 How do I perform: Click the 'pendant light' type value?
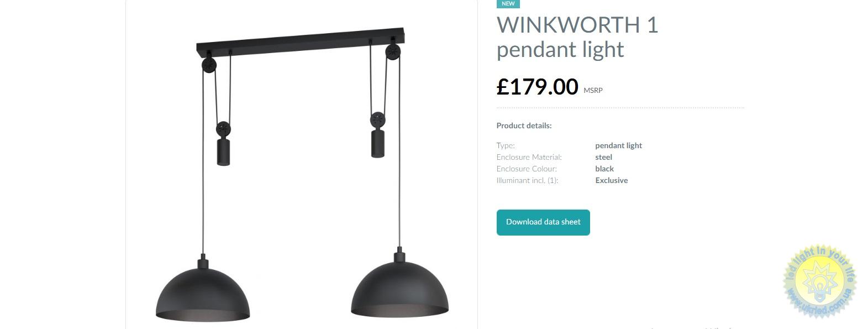618,145
